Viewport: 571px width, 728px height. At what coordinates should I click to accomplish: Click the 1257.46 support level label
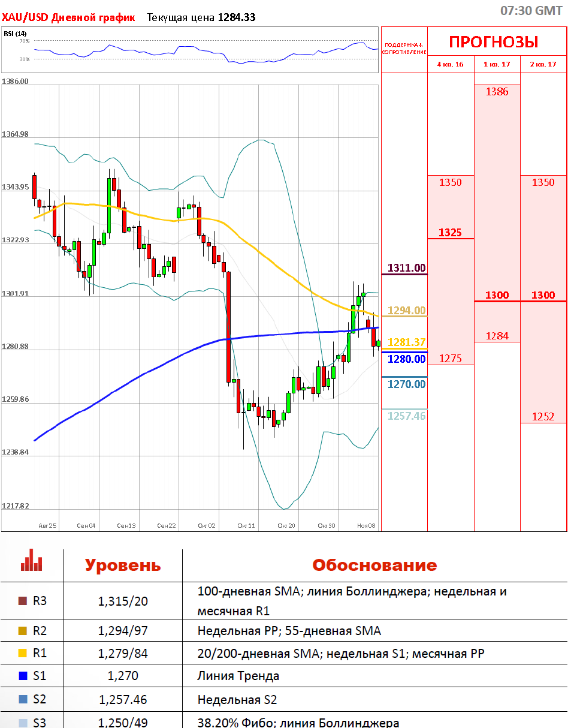[406, 416]
